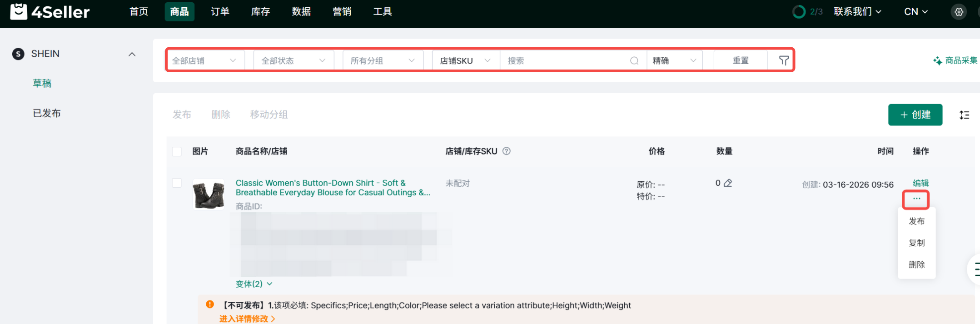Select 复制 from the actions menu
The image size is (980, 324).
(916, 243)
